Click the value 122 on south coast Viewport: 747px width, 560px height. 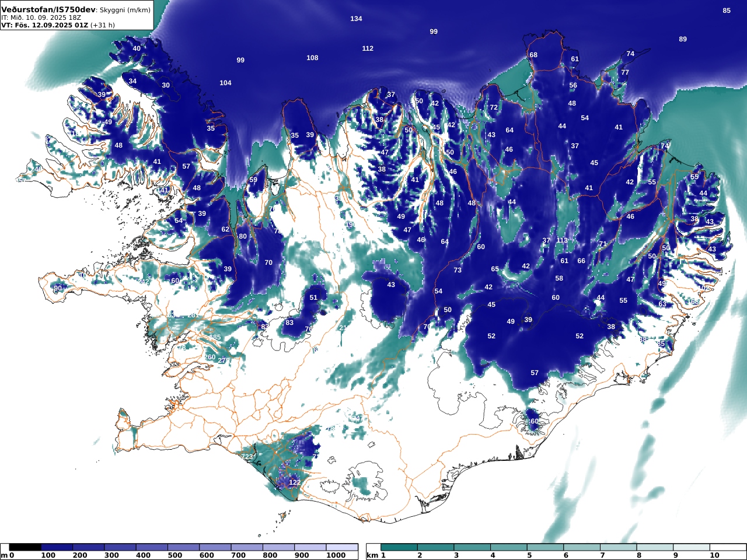coord(295,482)
